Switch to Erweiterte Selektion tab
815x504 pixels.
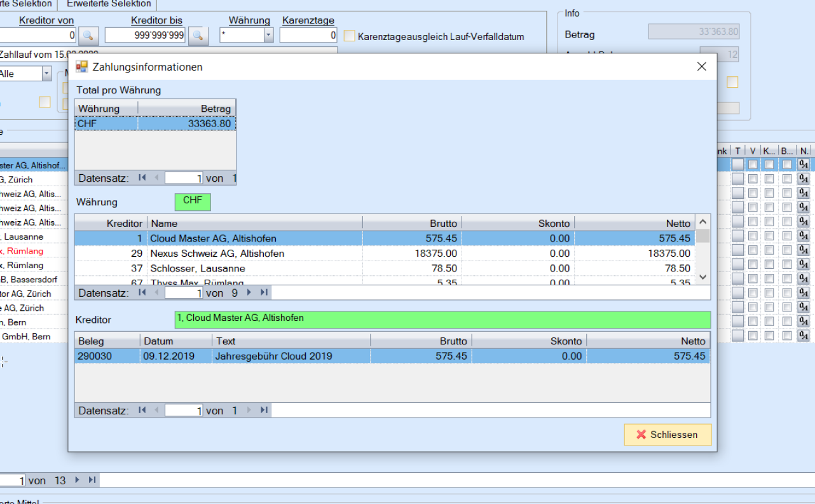pos(109,4)
